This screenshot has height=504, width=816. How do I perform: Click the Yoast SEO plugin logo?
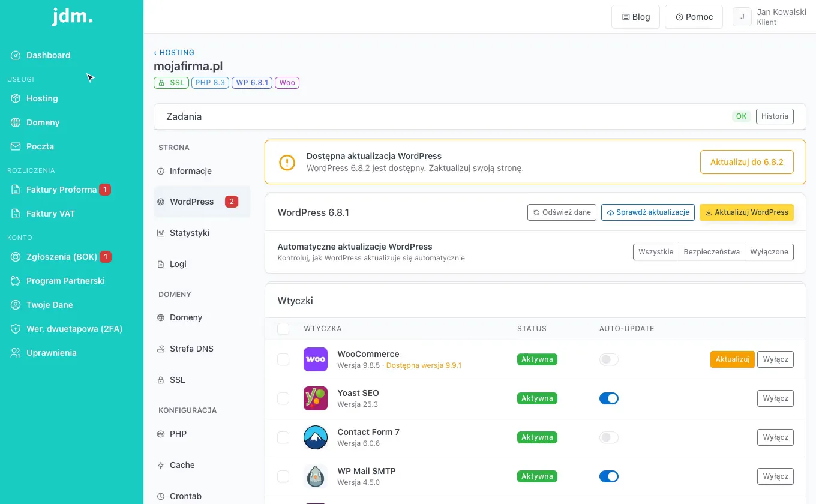[x=316, y=398]
